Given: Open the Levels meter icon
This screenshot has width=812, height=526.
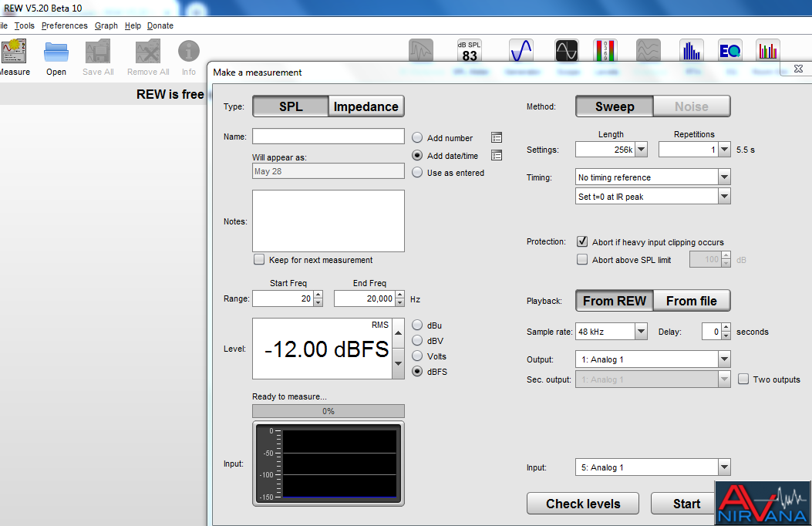Looking at the screenshot, I should click(605, 51).
